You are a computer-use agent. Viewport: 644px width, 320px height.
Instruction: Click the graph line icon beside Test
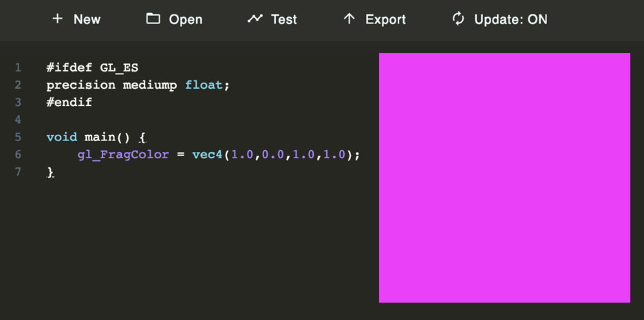(255, 19)
